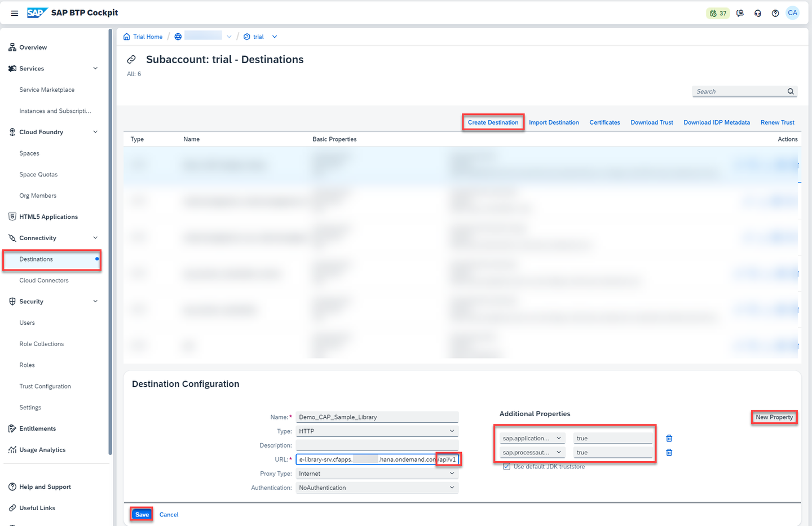The image size is (812, 526).
Task: Open Settings under Security
Action: click(30, 407)
